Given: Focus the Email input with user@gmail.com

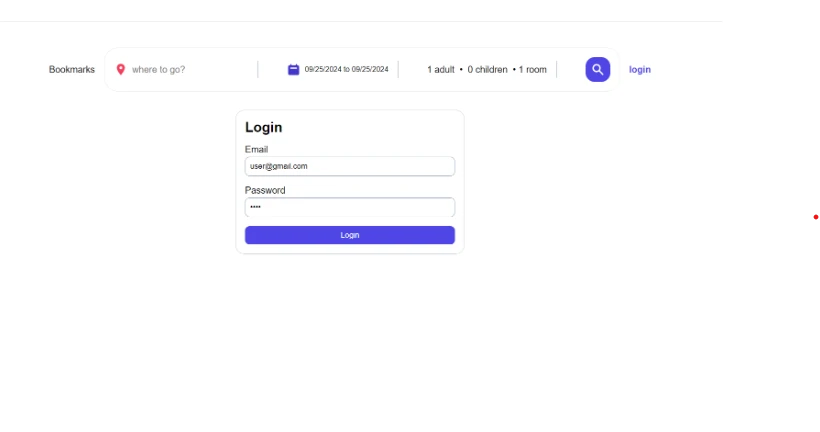Looking at the screenshot, I should [350, 166].
